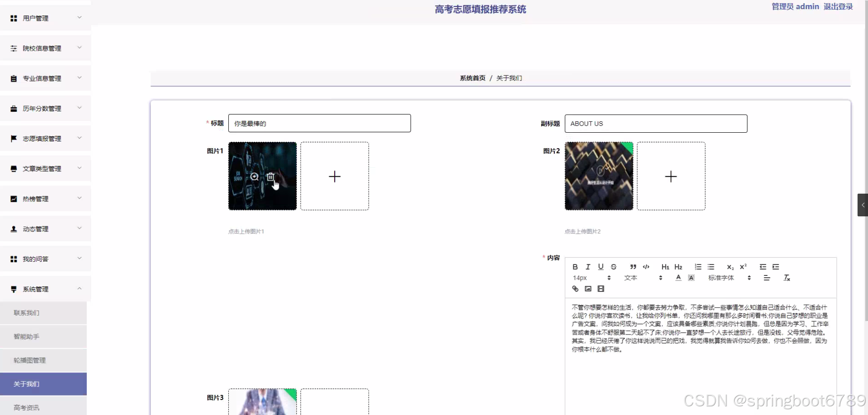This screenshot has width=868, height=415.
Task: Apply strikethrough formatting in the editor
Action: pyautogui.click(x=613, y=267)
